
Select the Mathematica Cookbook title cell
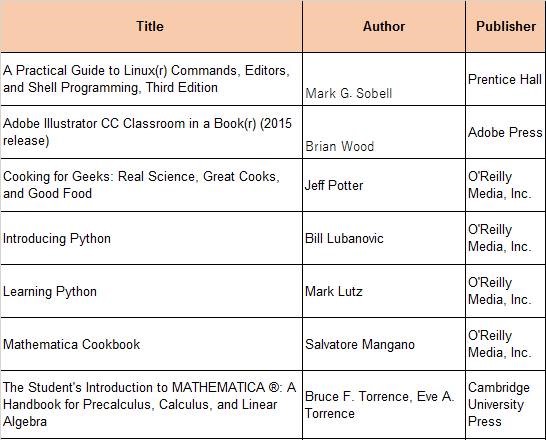point(151,344)
